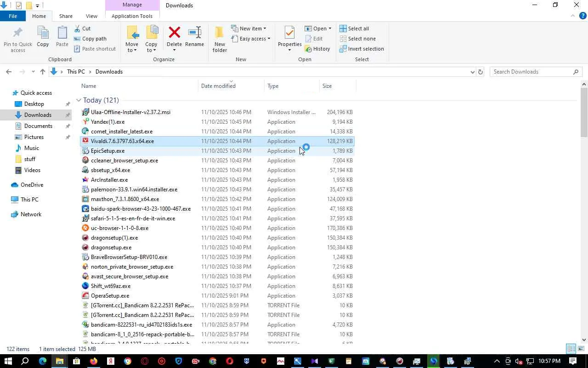Switch to the Home ribbon tab
Screen dimensions: 588x368
tap(39, 16)
